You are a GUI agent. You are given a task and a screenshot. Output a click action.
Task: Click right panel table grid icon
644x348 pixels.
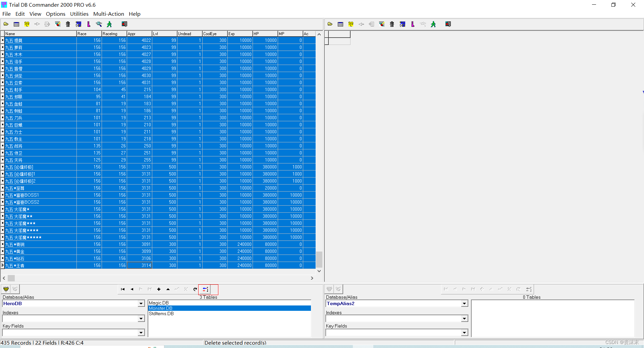pyautogui.click(x=340, y=24)
